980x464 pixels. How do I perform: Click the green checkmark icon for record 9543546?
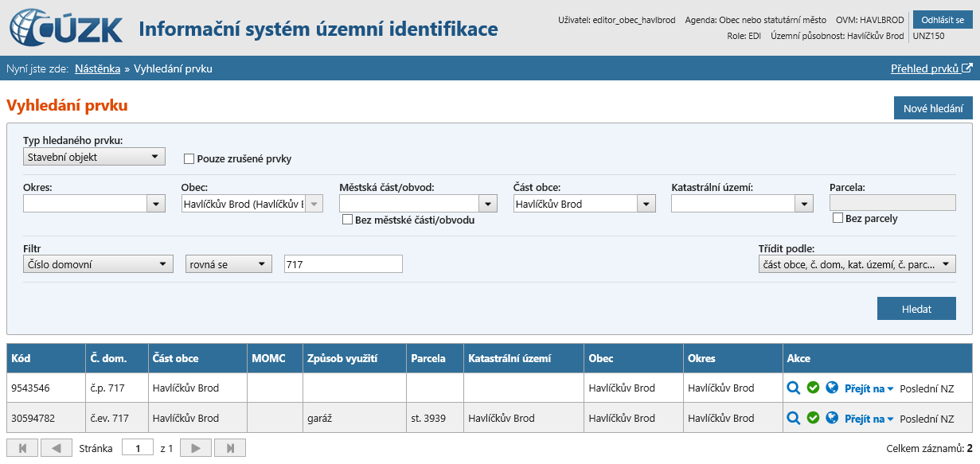tap(813, 388)
